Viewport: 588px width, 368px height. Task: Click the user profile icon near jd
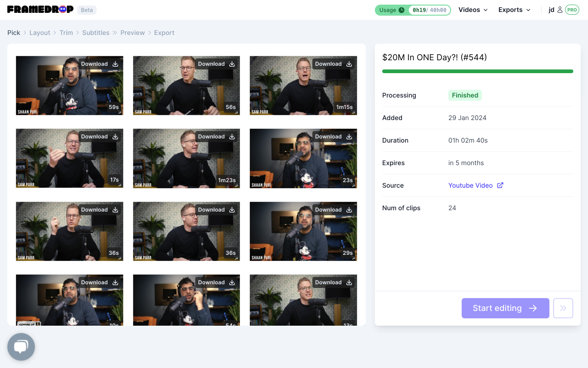(x=560, y=10)
